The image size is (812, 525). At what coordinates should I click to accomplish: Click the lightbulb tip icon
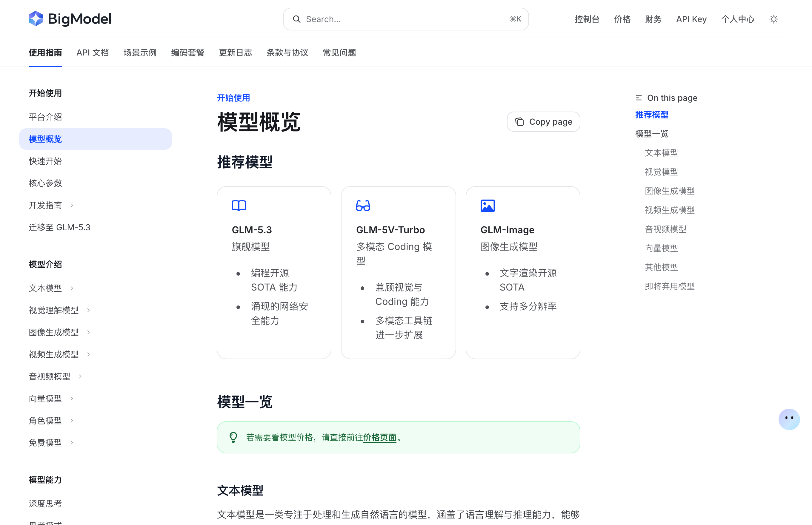(233, 437)
